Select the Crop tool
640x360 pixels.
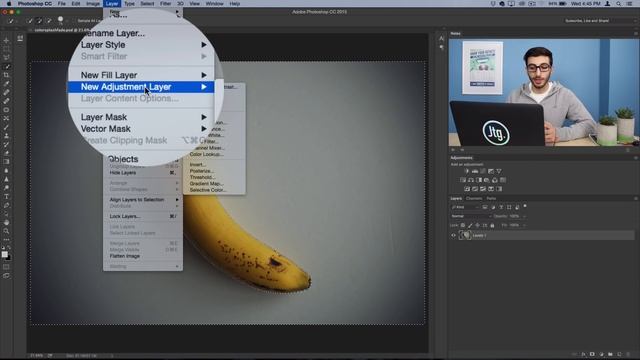[6, 75]
